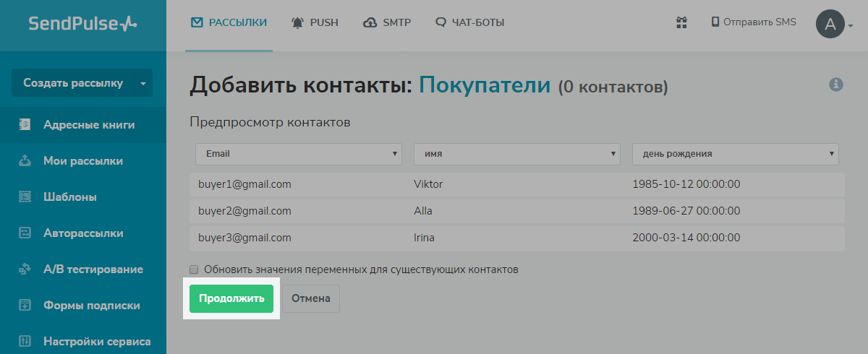The width and height of the screenshot is (868, 354).
Task: Open the имя column dropdown
Action: coord(517,154)
